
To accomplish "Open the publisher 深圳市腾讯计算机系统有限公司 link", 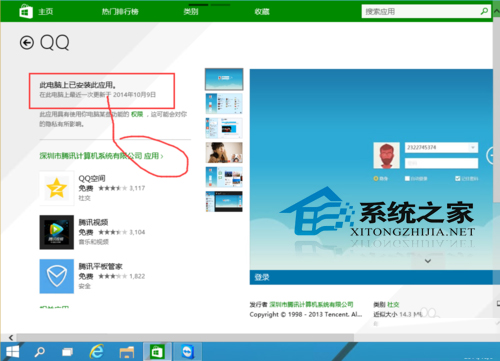I will pos(311,304).
